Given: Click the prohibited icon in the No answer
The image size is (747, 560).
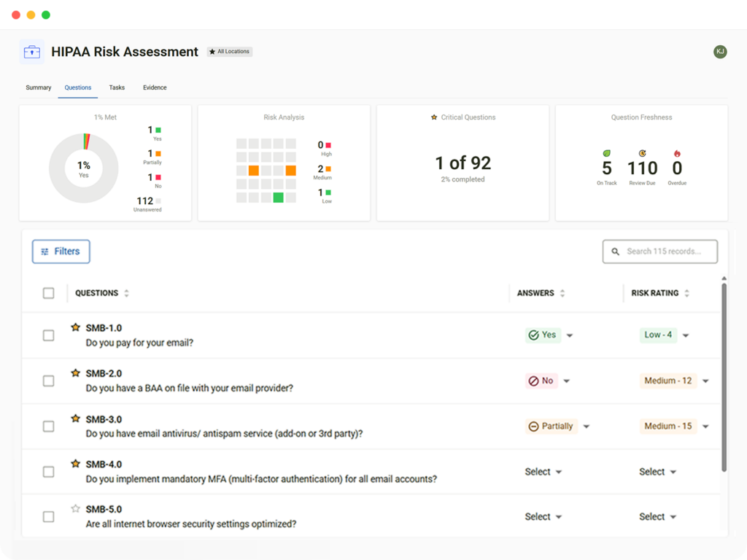Looking at the screenshot, I should [x=533, y=381].
